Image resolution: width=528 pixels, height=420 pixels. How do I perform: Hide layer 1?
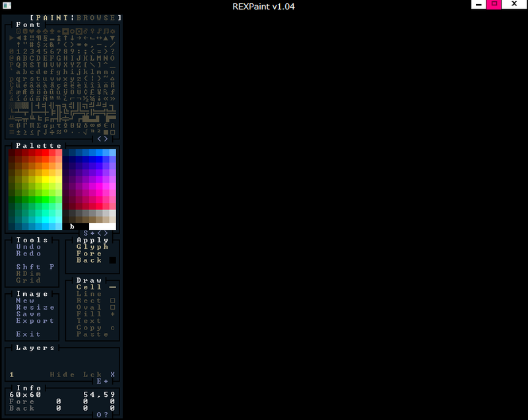click(62, 374)
